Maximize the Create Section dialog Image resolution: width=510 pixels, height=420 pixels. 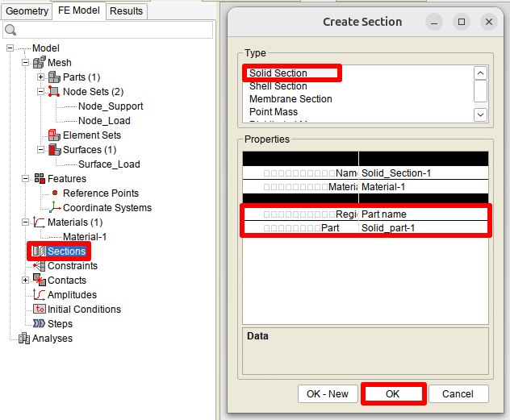coord(462,22)
